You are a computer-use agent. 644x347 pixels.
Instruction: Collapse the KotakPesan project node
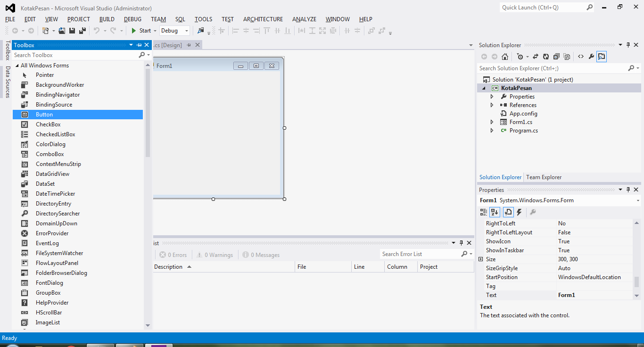click(484, 88)
